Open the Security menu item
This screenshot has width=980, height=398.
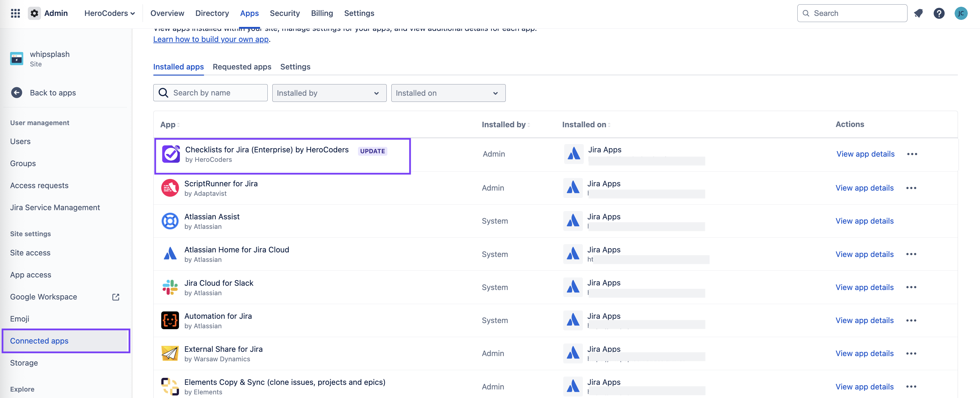[285, 13]
